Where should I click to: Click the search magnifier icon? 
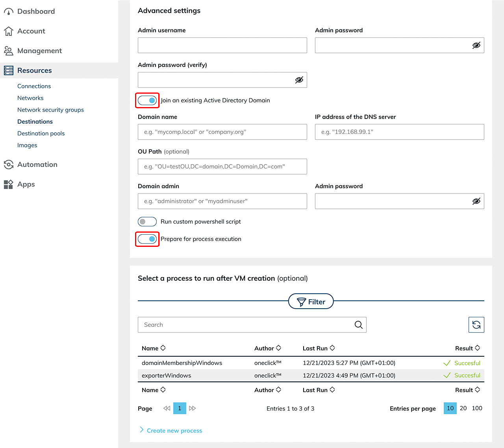[358, 325]
